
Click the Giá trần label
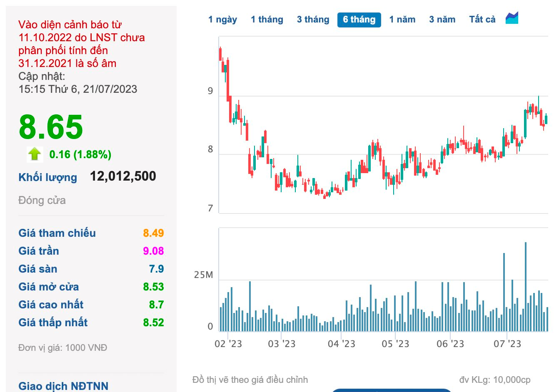39,251
